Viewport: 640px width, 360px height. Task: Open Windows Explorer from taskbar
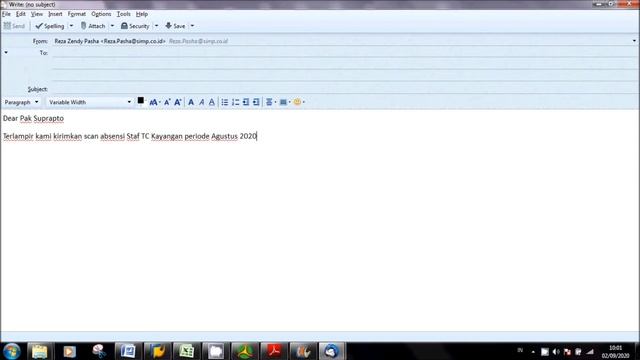point(39,351)
